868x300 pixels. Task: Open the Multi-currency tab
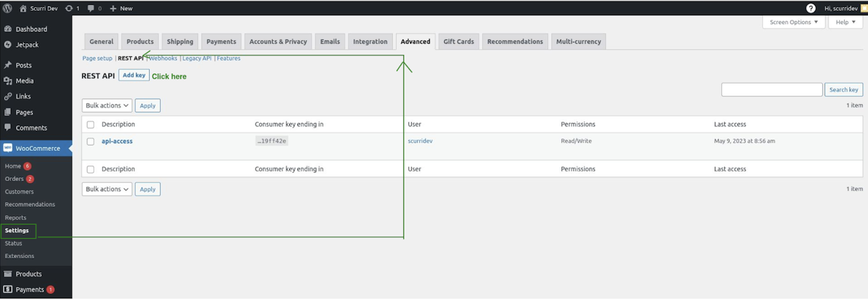pos(578,41)
